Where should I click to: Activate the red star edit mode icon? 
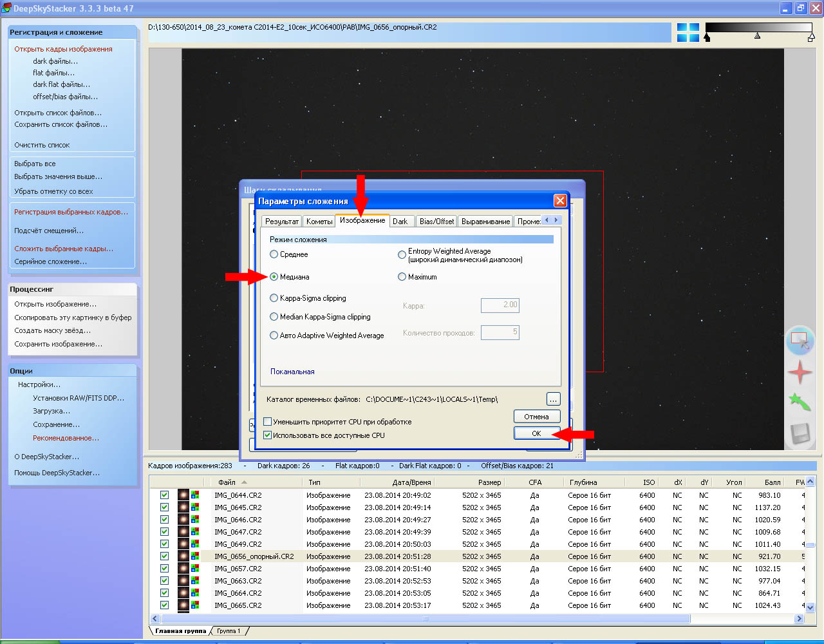point(800,372)
